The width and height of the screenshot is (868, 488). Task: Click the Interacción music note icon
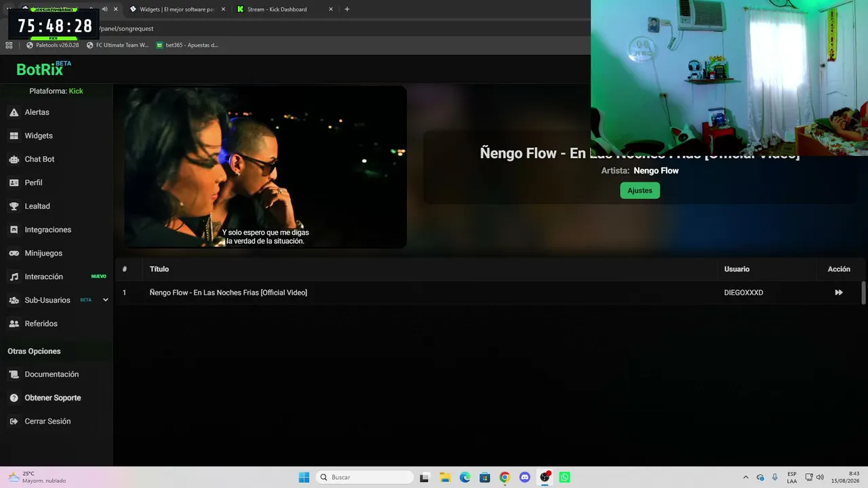click(x=14, y=277)
